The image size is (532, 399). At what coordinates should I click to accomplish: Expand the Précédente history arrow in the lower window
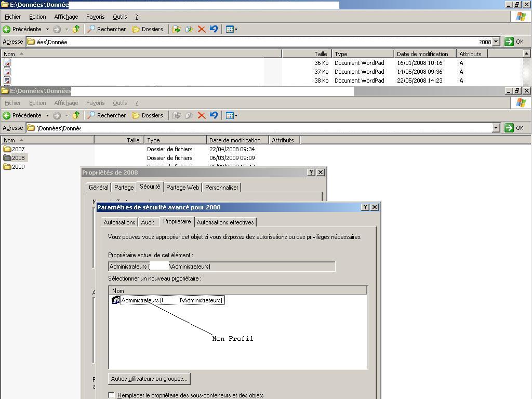[x=47, y=115]
